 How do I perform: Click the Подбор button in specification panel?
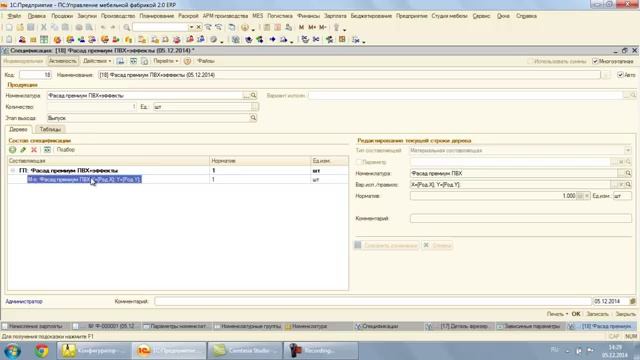[65, 150]
